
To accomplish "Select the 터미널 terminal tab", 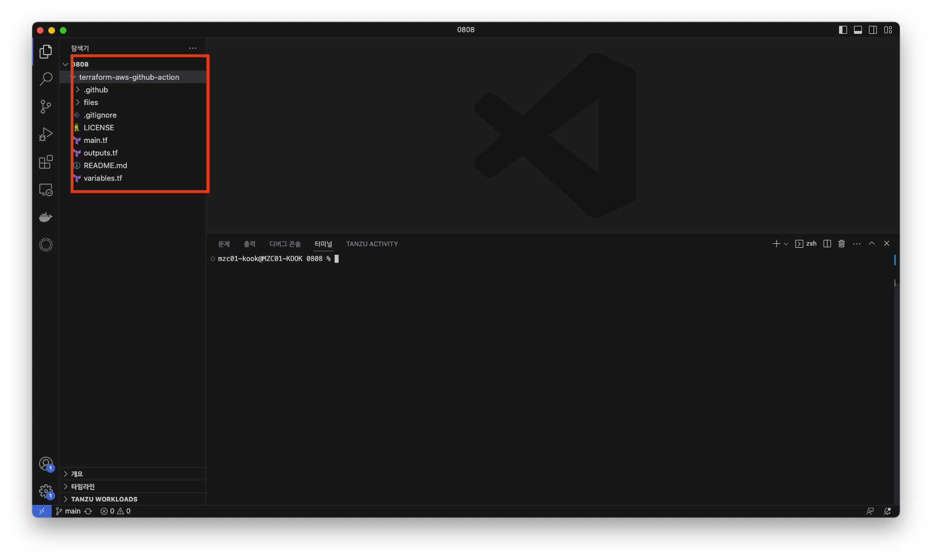I will (323, 244).
